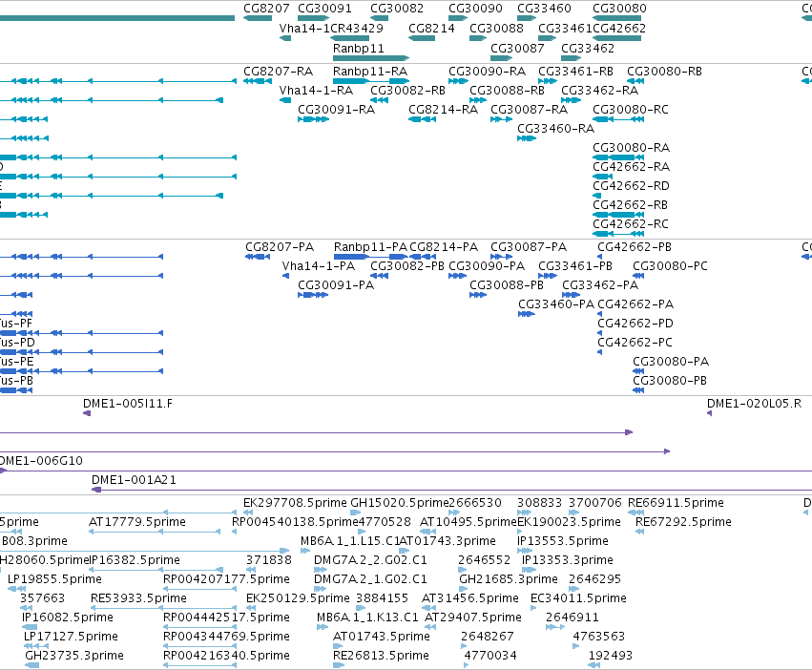Select BAC clone DME1-006G10
Screen dimensions: 812x670
click(406, 471)
